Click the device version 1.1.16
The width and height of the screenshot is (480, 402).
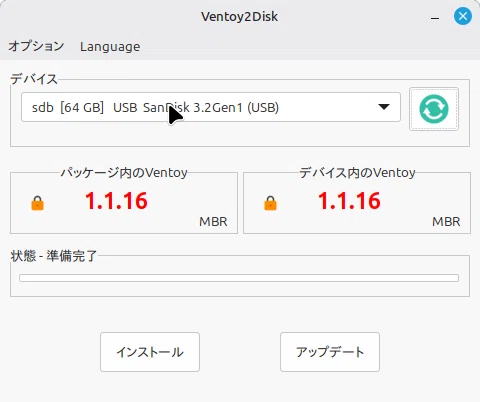(349, 201)
